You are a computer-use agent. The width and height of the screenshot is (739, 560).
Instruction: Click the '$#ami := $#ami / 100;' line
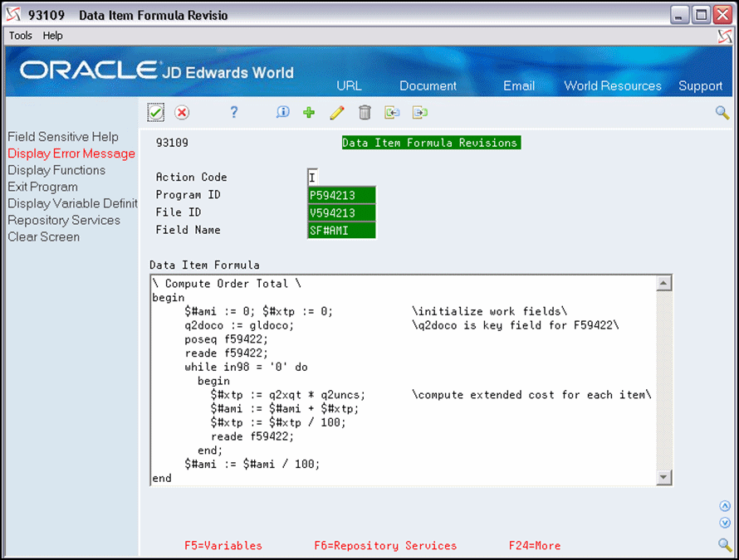tap(252, 464)
